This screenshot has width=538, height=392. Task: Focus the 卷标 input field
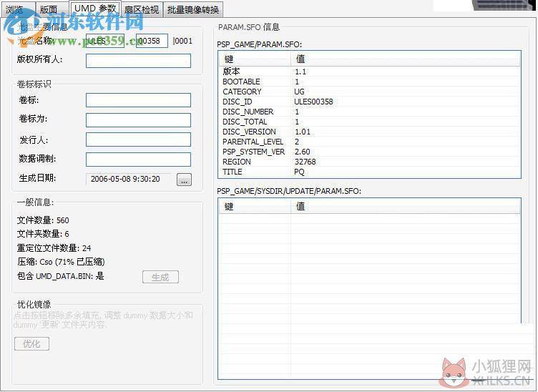tap(138, 100)
